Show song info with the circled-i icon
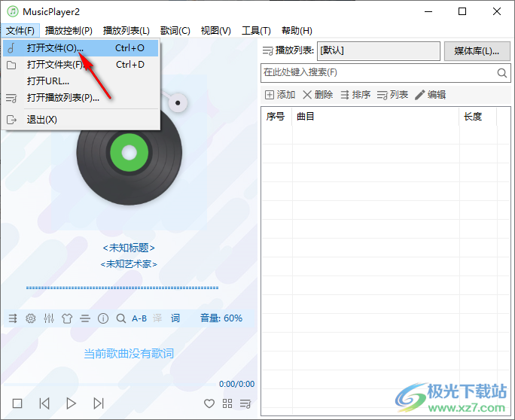Viewport: 515px width, 420px height. tap(103, 318)
